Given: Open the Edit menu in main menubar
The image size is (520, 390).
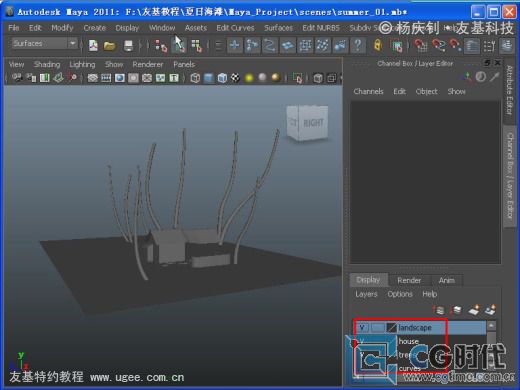Looking at the screenshot, I should (35, 28).
